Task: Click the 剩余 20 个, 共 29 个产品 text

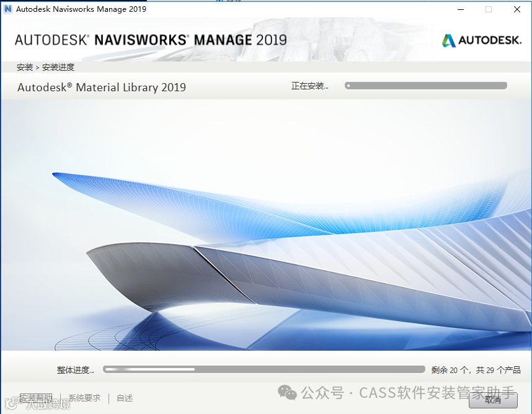Action: coord(476,370)
